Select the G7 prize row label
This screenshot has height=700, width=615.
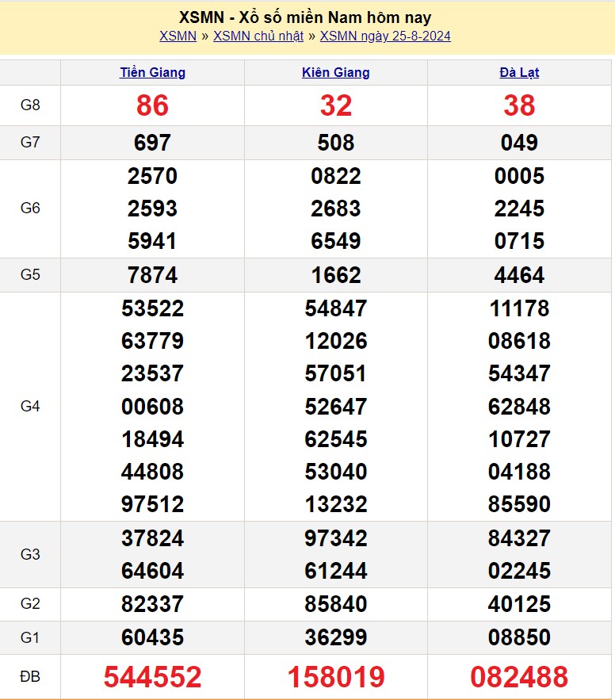[x=30, y=143]
